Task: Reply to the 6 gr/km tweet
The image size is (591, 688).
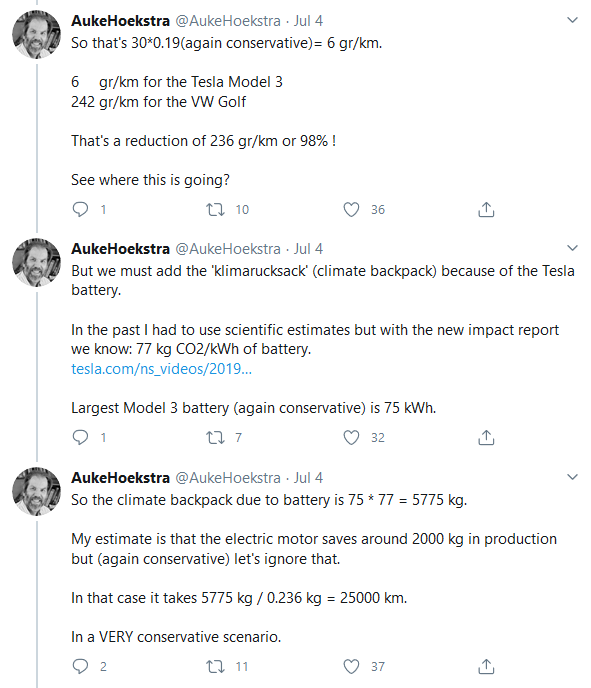Action: tap(80, 209)
